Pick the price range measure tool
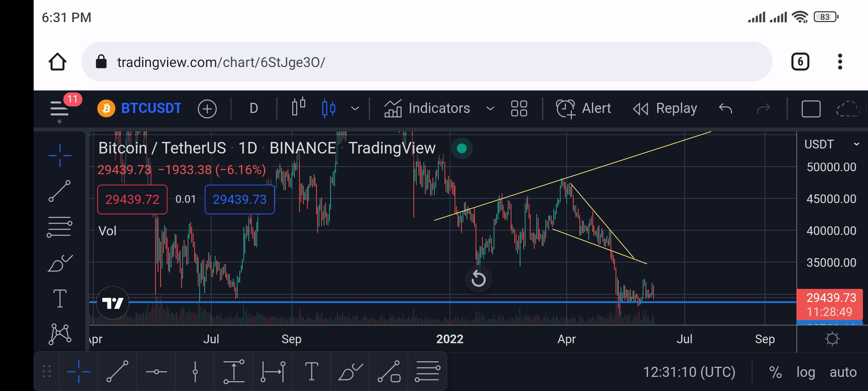Screen dimensions: 868x391 coord(234,372)
